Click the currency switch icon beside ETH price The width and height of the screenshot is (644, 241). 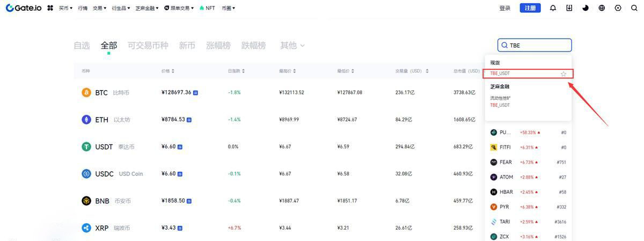pos(189,119)
